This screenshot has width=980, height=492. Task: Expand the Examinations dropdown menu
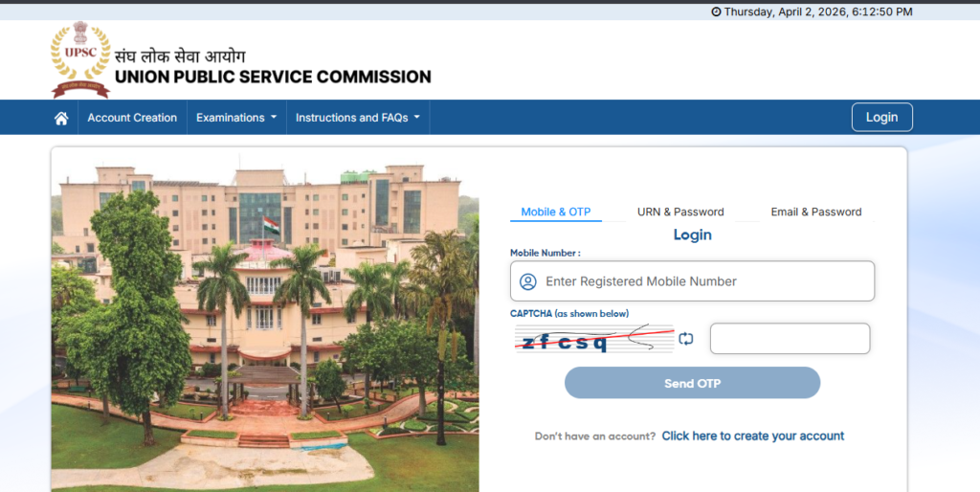pyautogui.click(x=236, y=118)
